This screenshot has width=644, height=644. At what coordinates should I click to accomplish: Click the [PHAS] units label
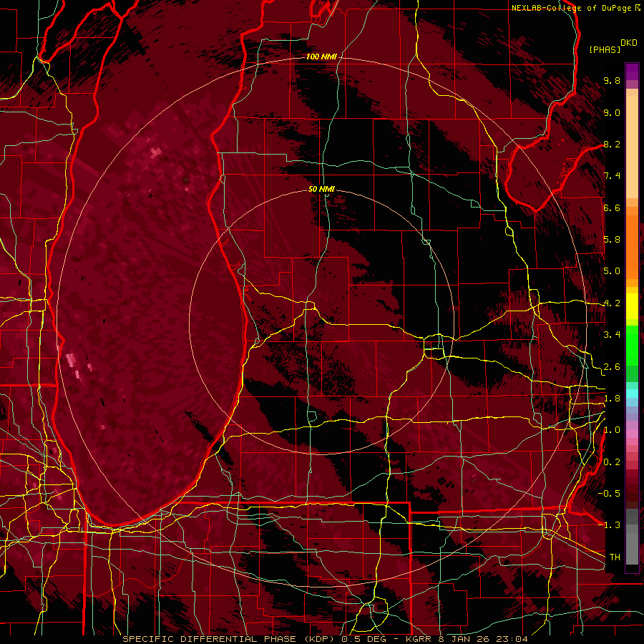pos(605,49)
